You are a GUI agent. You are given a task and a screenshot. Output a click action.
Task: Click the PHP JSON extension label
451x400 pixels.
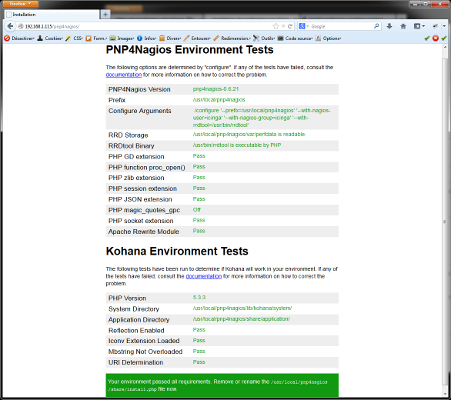(140, 199)
